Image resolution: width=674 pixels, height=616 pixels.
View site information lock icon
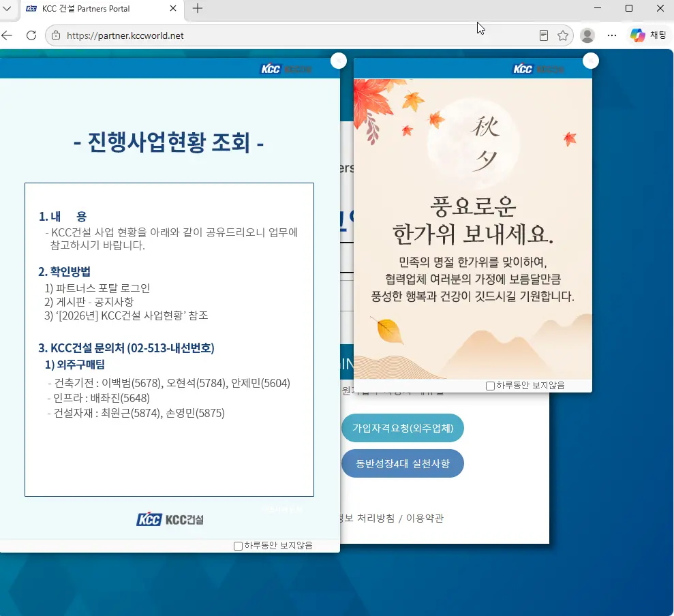[x=56, y=35]
